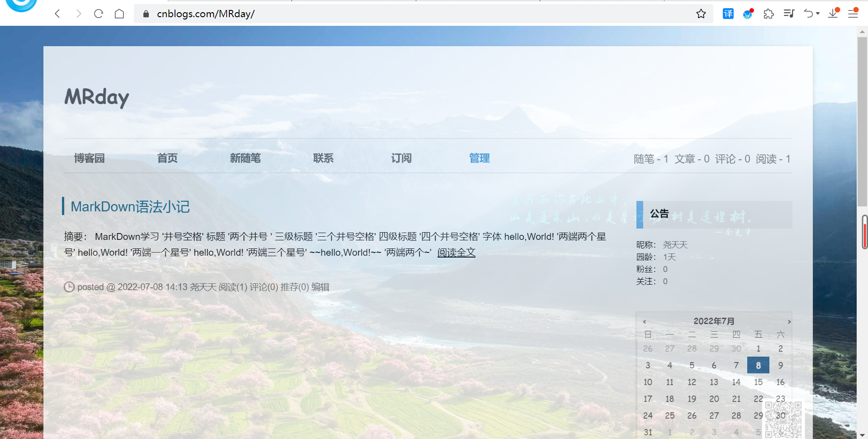Reload the page with refresh icon
The width and height of the screenshot is (868, 439).
click(99, 14)
